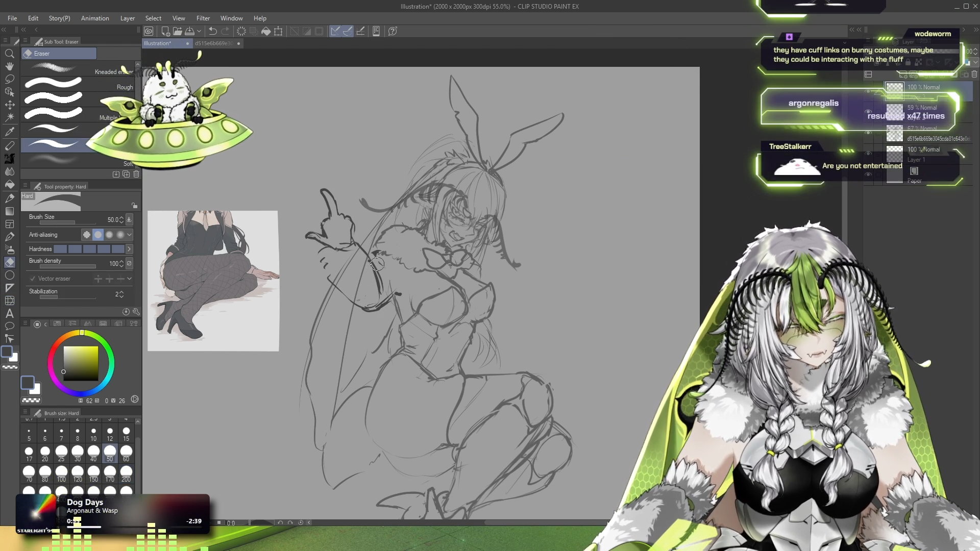The width and height of the screenshot is (980, 551).
Task: Select the Move layer tool
Action: click(9, 105)
